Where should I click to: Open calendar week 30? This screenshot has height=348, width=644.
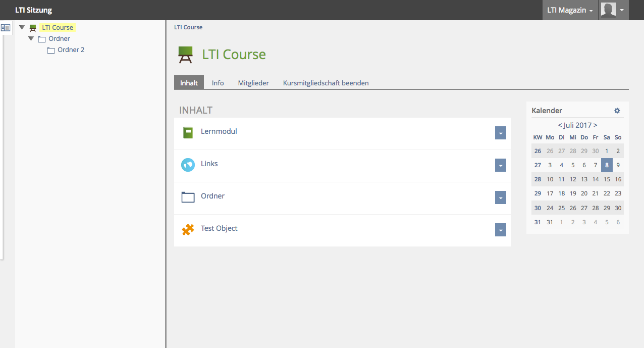click(x=538, y=208)
